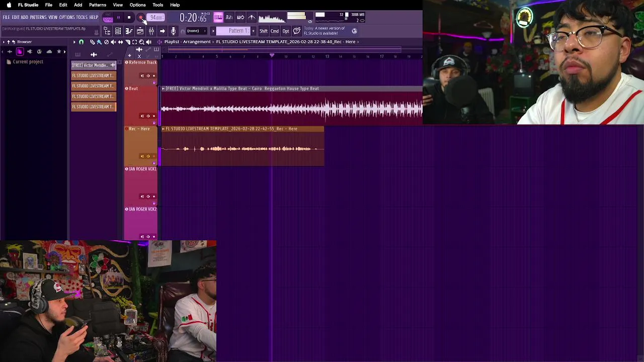Select Browser plugin database tab icon
The width and height of the screenshot is (644, 362).
30,52
